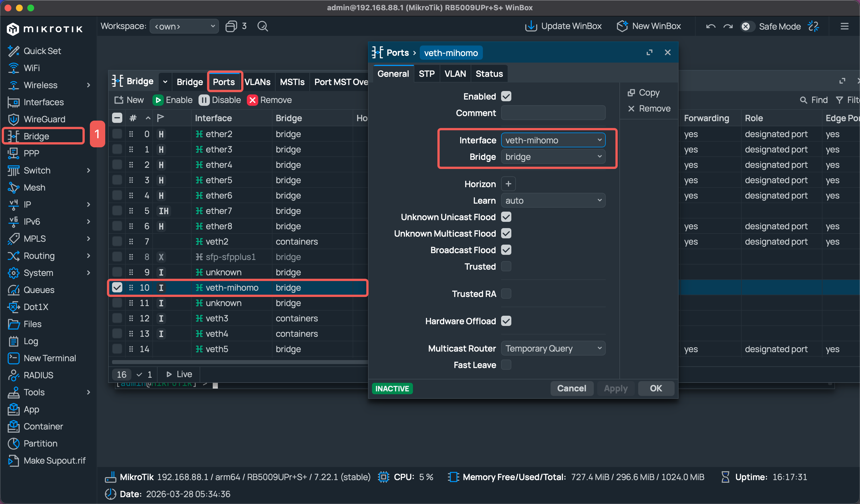Select the General tab in Ports dialog
Screen dimensions: 860x504
(393, 74)
